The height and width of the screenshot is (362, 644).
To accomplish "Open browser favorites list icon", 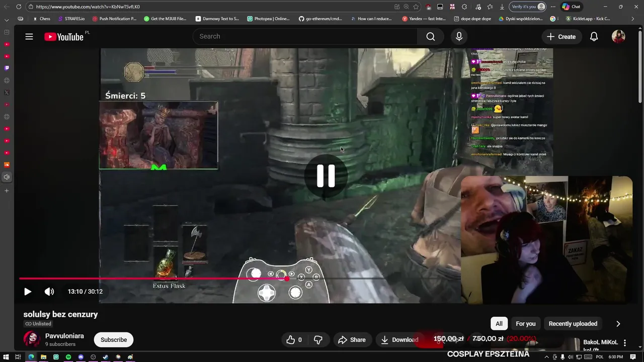I will click(490, 7).
